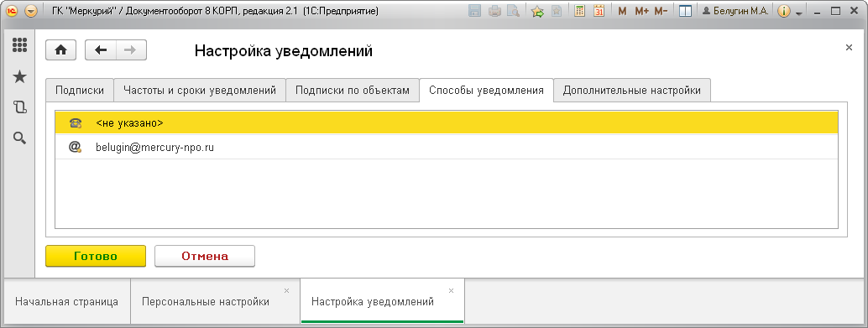Close the Персональные настройки bottom tab

point(286,290)
